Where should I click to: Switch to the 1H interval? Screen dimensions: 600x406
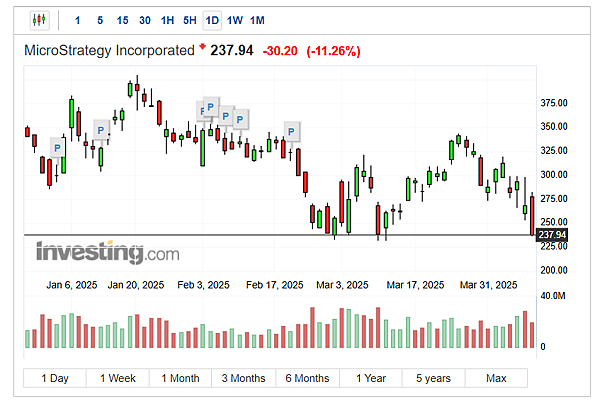167,20
